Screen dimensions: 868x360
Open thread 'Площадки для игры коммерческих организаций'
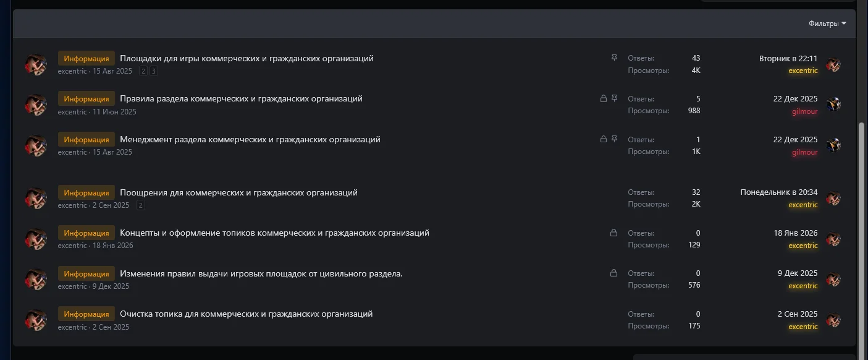247,58
